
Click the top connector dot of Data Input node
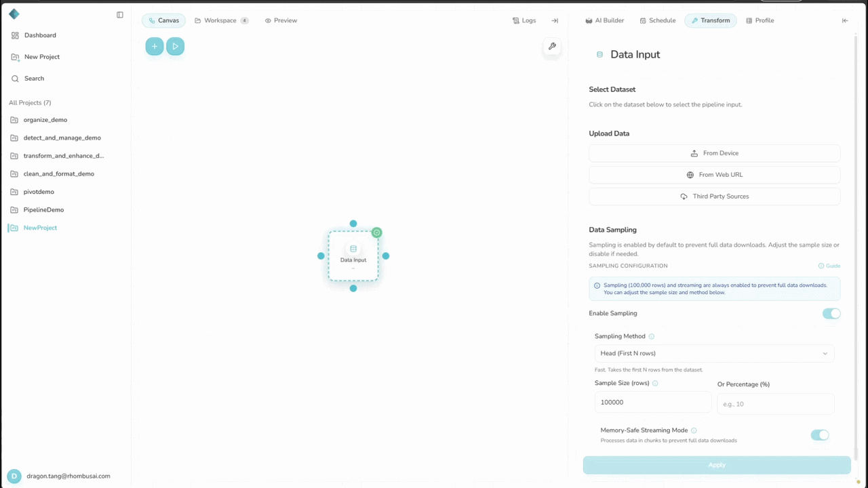click(353, 224)
